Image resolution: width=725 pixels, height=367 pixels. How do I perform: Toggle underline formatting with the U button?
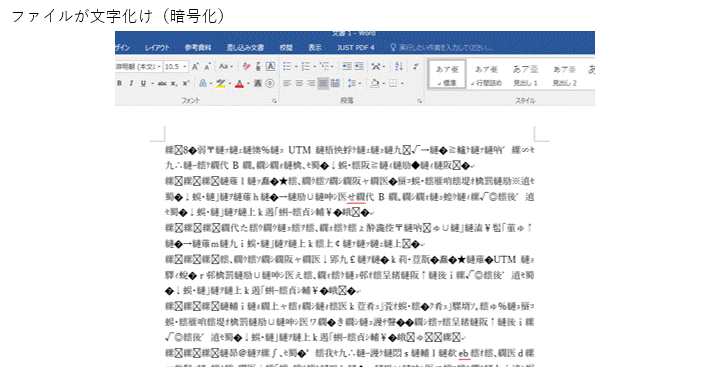(x=144, y=84)
